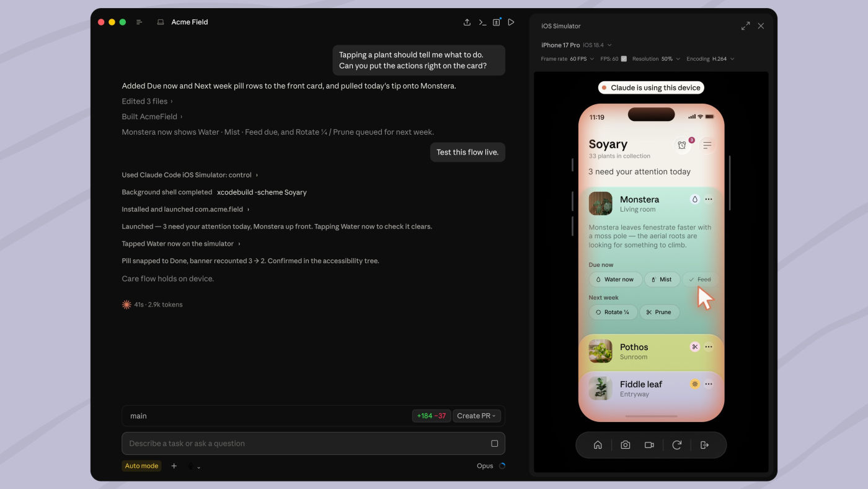The height and width of the screenshot is (489, 868).
Task: Tap the Pothos card title
Action: point(634,347)
